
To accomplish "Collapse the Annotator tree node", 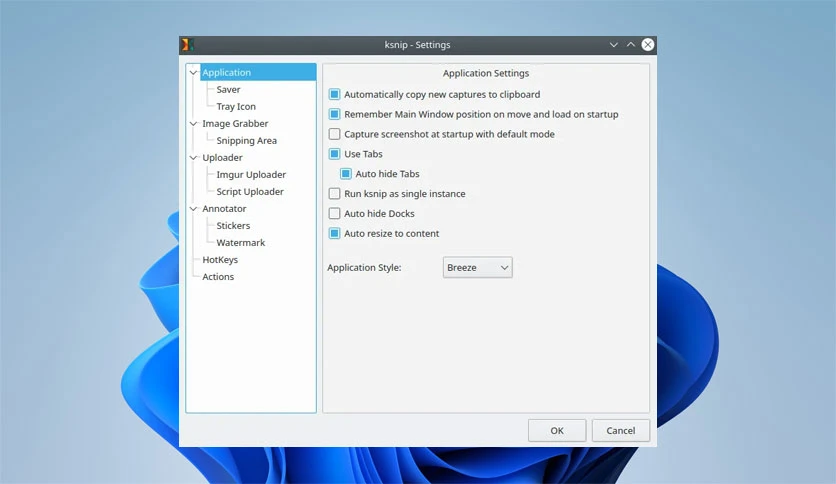I will 194,209.
